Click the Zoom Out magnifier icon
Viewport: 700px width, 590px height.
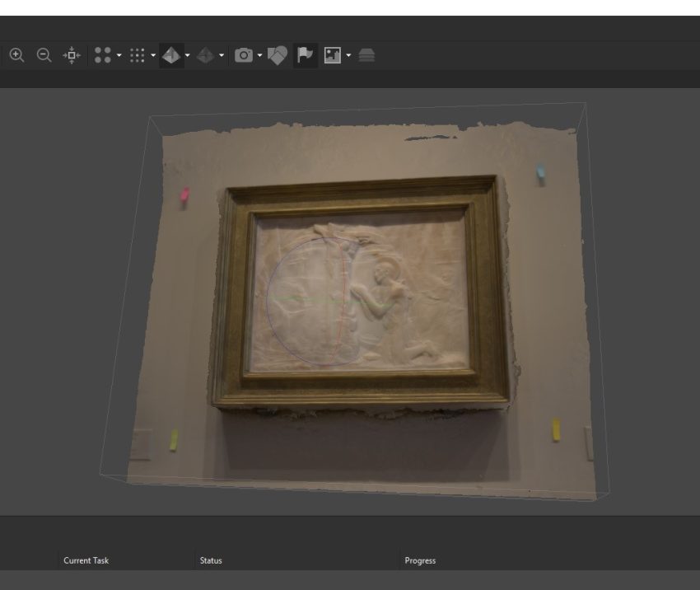tap(44, 55)
